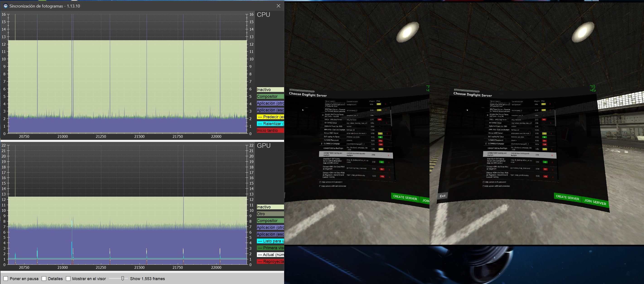The image size is (644, 284).
Task: Sort by Ping column header in left view
Action: click(x=378, y=101)
